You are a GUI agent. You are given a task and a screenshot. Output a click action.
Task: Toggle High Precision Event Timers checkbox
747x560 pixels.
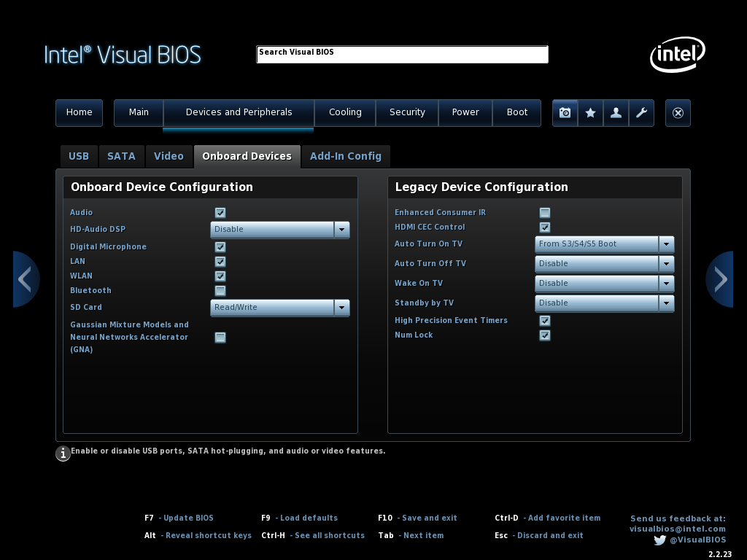545,321
